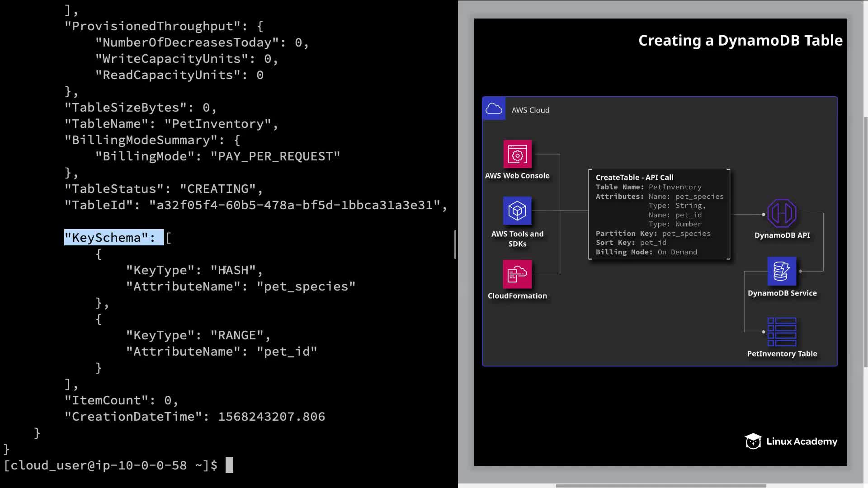Viewport: 868px width, 488px height.
Task: Click the PetInventory Table icon
Action: pos(782,332)
